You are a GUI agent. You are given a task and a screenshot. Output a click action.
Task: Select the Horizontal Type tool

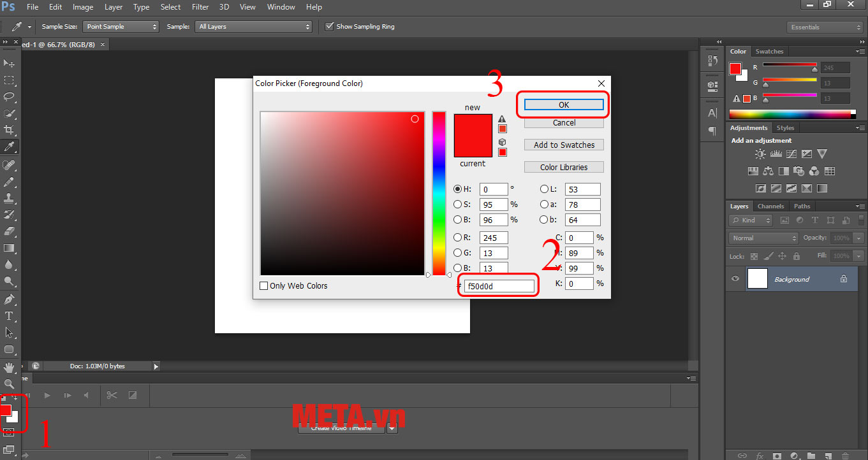(x=10, y=316)
